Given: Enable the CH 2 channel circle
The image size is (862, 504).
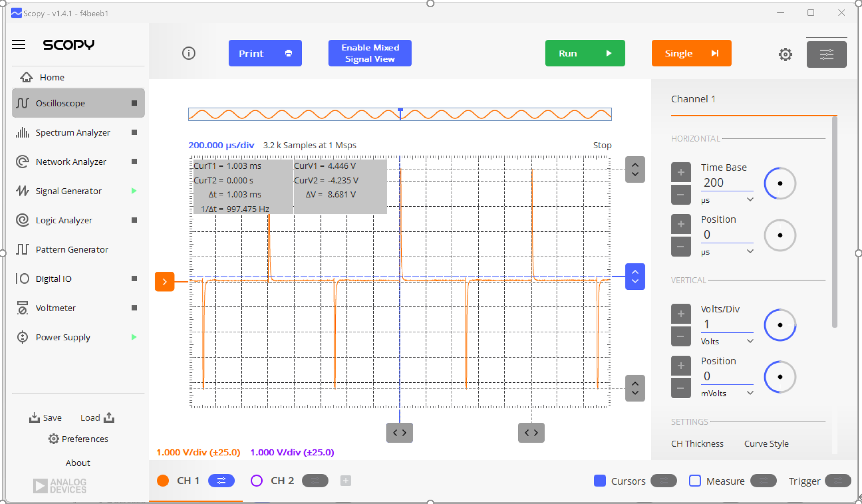Looking at the screenshot, I should [x=257, y=481].
